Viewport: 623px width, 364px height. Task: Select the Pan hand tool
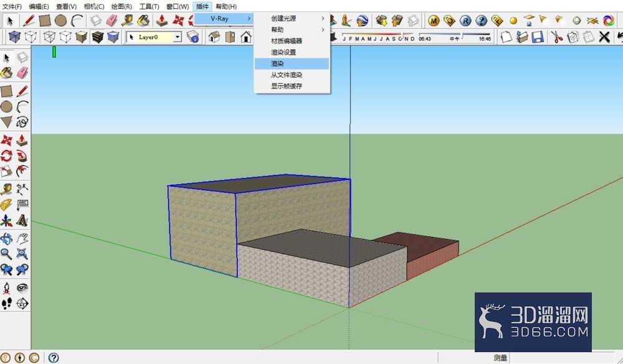click(22, 238)
